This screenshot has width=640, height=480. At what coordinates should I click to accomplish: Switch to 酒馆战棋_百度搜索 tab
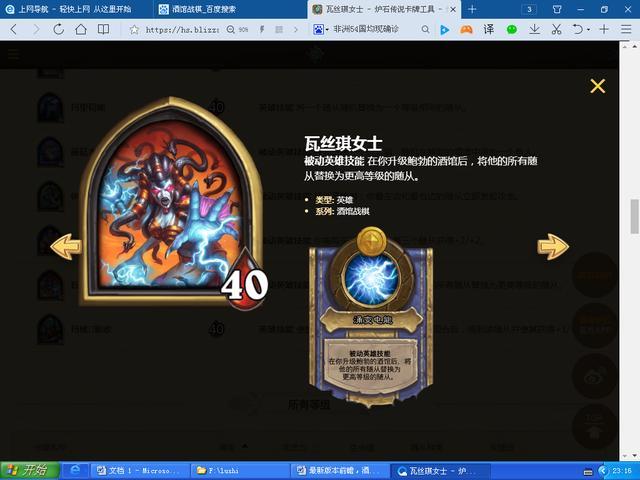[231, 9]
